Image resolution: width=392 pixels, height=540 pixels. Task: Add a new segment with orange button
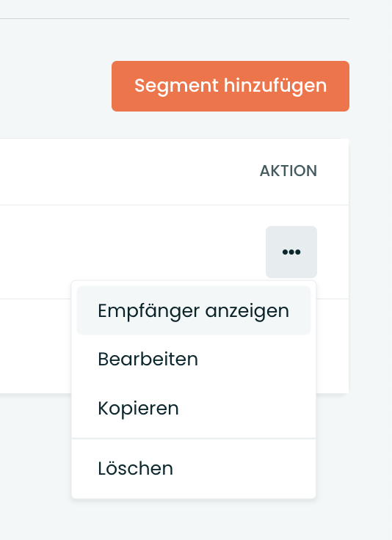click(x=231, y=86)
